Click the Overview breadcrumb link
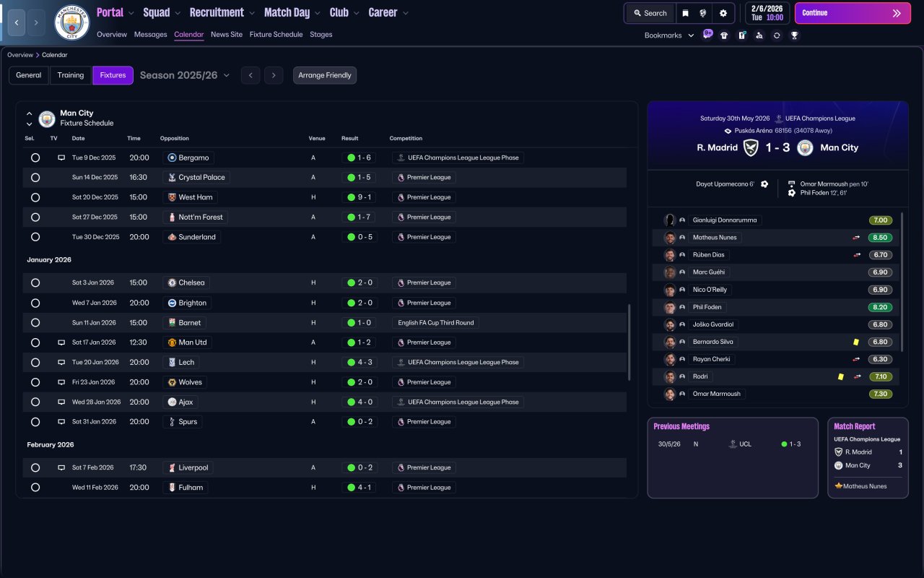The height and width of the screenshot is (578, 924). pos(20,55)
